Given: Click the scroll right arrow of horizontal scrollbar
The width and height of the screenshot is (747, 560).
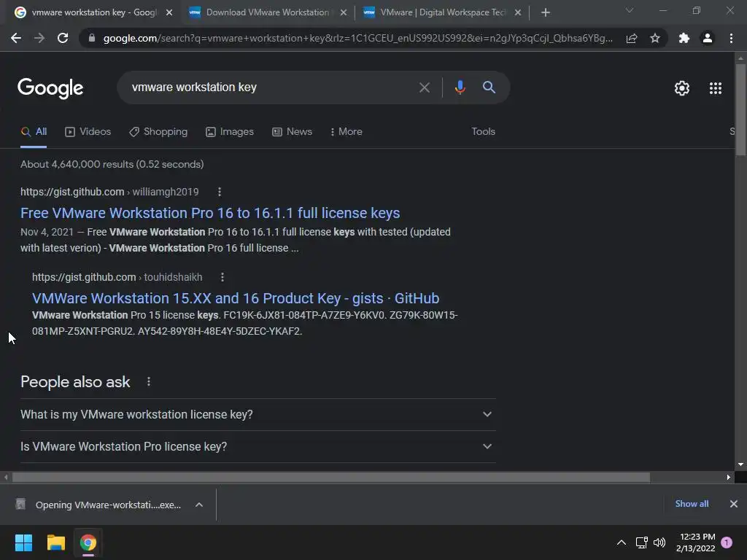Looking at the screenshot, I should (729, 477).
